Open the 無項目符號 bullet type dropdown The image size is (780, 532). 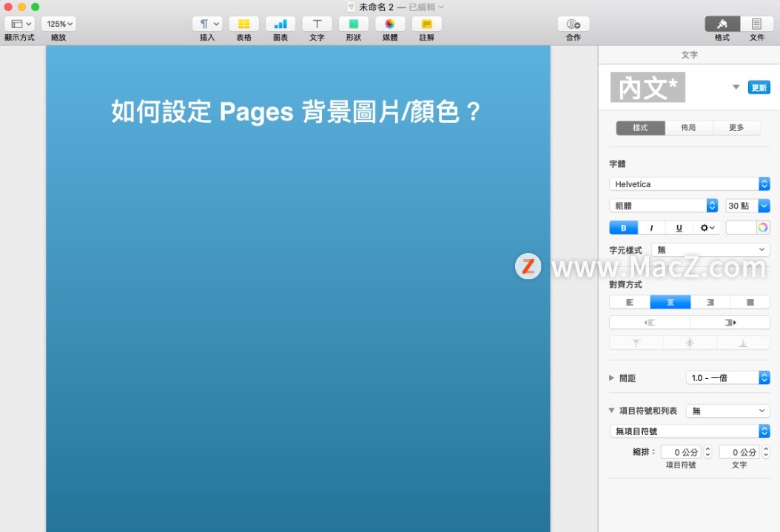point(690,431)
